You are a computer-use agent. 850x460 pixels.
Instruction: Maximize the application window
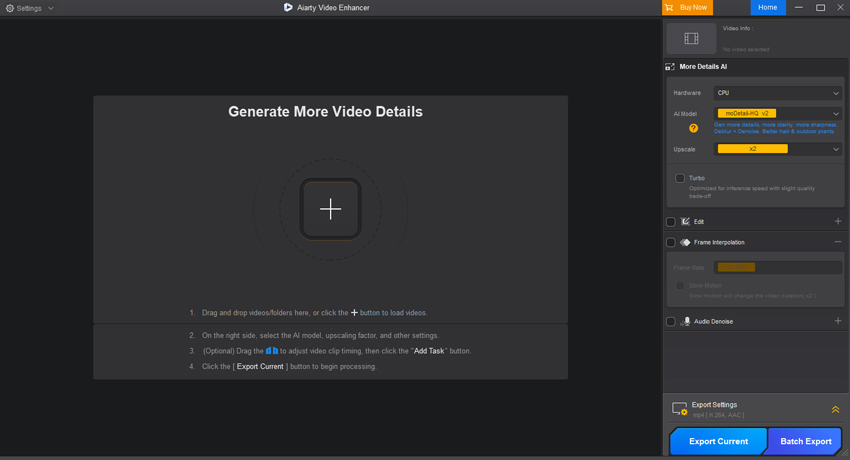coord(820,8)
